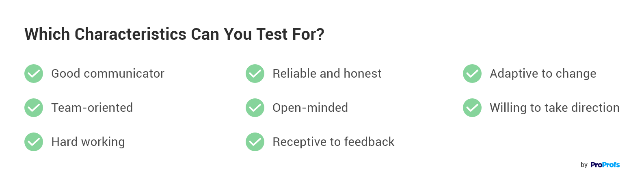Click the green check next to Team-oriented
This screenshot has width=644, height=189.
(x=34, y=108)
